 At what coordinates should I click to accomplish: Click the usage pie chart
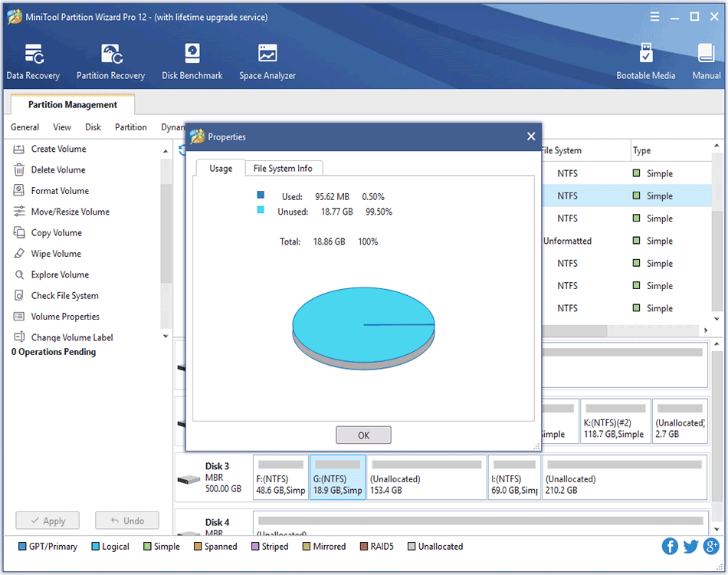pos(363,328)
